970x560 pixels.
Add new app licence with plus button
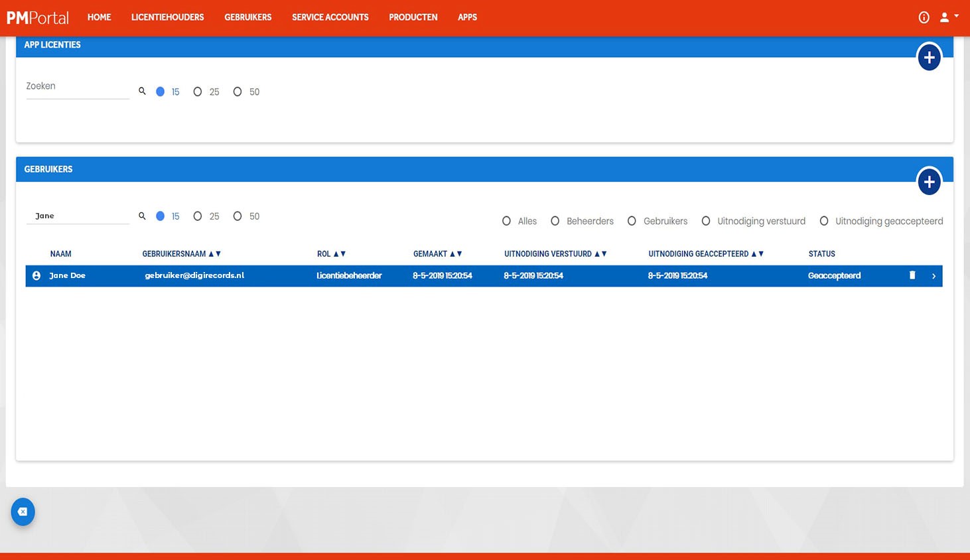(x=929, y=58)
